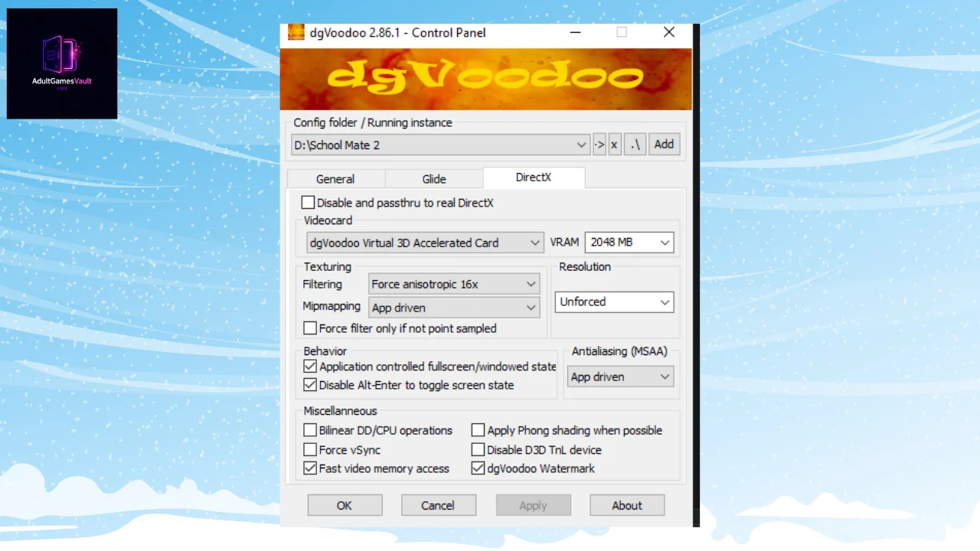Screen dimensions: 980x551
Task: Switch to the General tab
Action: (335, 178)
